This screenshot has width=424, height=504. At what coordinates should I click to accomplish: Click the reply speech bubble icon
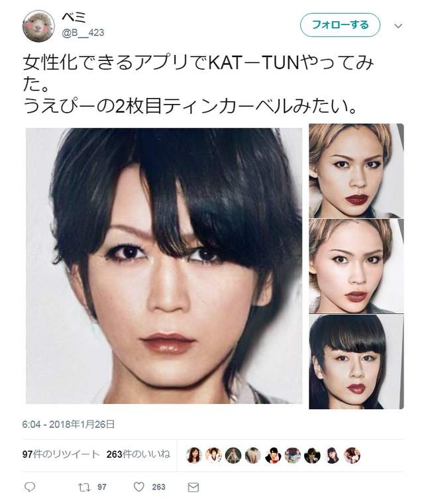pos(30,487)
